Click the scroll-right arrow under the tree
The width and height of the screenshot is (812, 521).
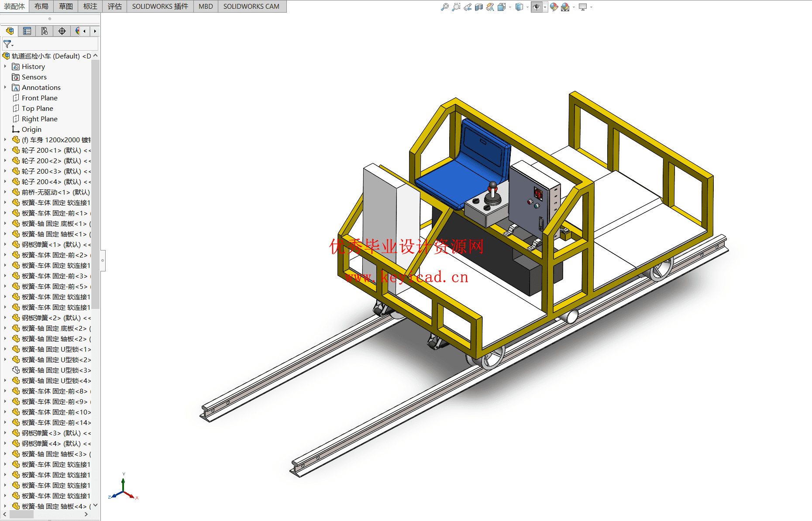86,514
